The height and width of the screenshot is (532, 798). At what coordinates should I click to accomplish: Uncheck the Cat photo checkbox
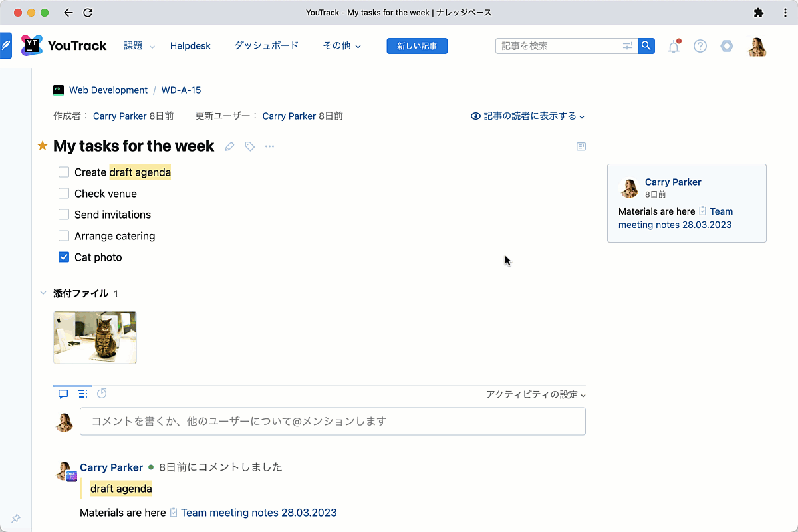point(63,257)
